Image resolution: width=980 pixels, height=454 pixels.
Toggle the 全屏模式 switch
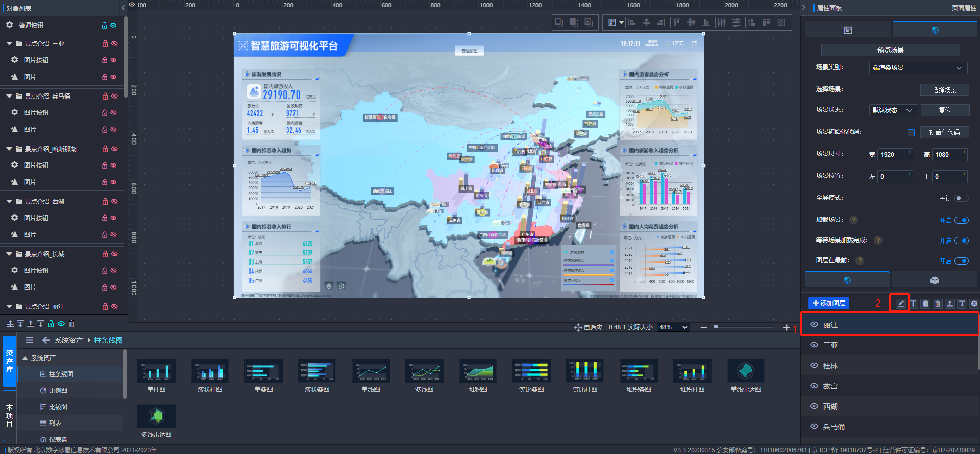tap(961, 198)
